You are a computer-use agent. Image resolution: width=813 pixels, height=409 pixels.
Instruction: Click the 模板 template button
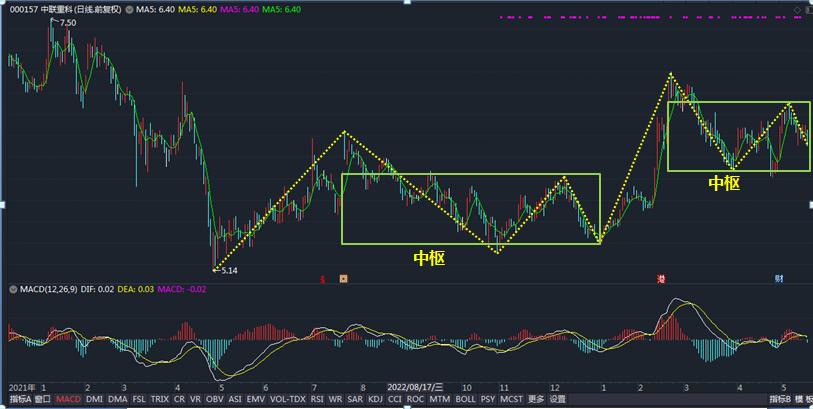tap(804, 399)
